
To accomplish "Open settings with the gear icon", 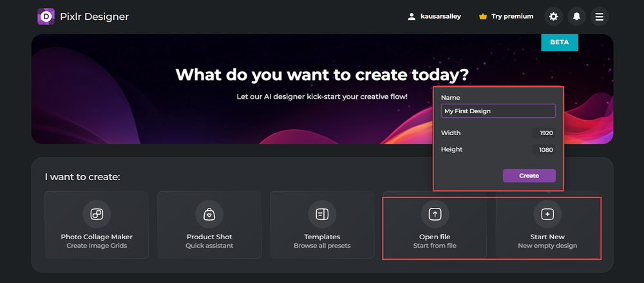I will coord(553,17).
